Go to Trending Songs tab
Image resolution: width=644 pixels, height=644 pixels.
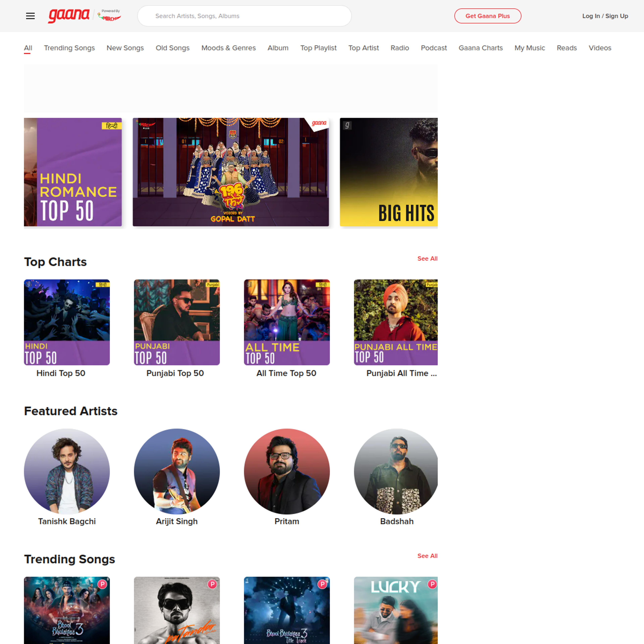69,48
